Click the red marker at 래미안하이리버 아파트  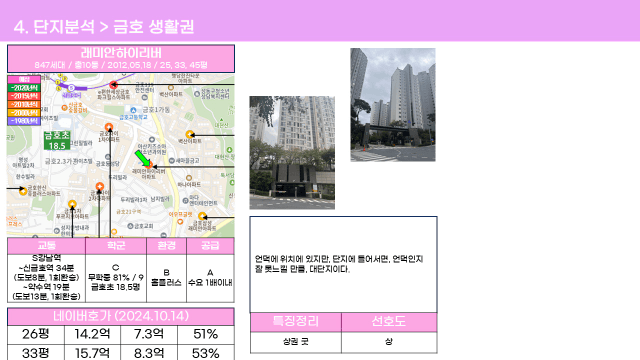click(149, 164)
